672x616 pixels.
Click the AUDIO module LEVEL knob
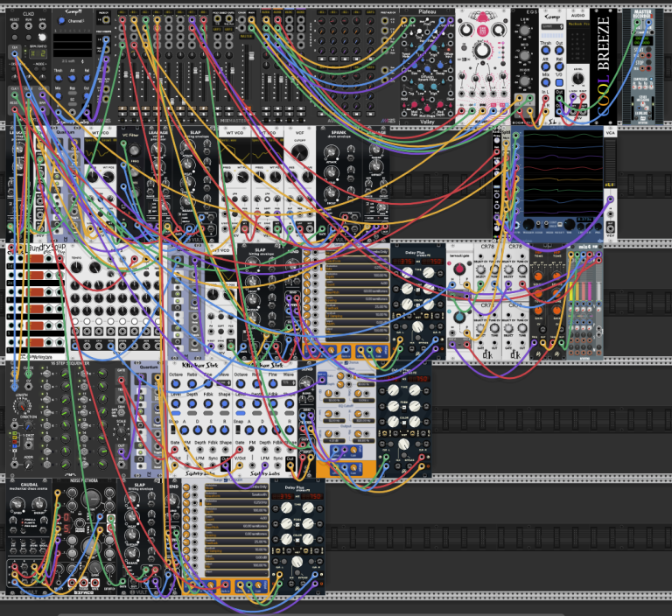coord(577,79)
